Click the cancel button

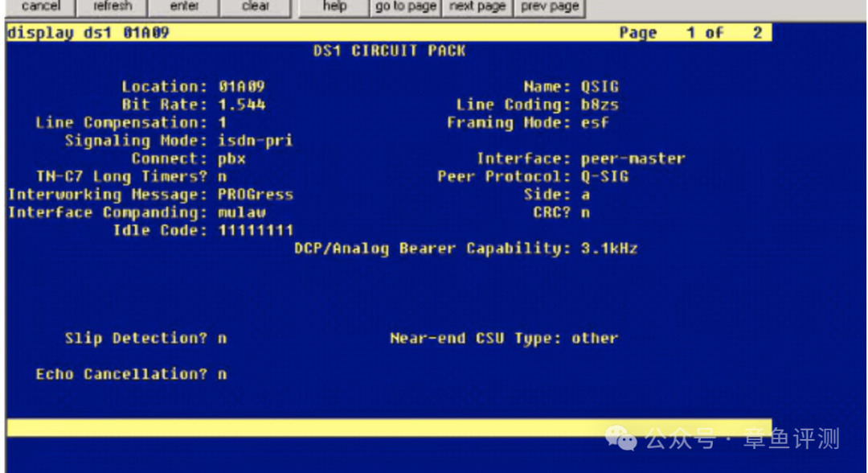pyautogui.click(x=40, y=7)
